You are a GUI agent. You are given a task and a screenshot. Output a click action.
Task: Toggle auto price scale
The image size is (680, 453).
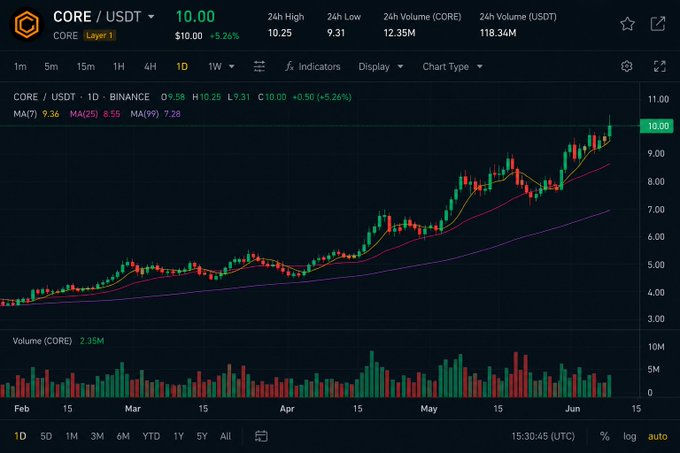[x=657, y=436]
